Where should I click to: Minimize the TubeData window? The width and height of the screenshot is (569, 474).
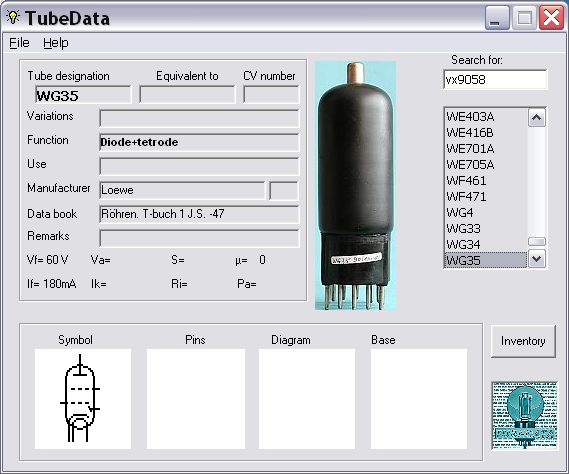coord(497,18)
